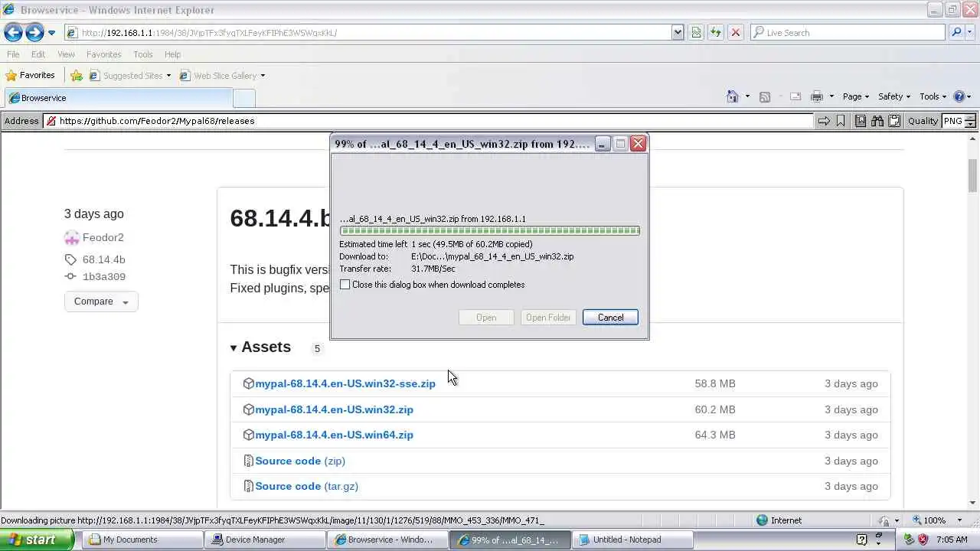Click the Compatibility View icon beside the URL bar
The height and width of the screenshot is (551, 980).
(696, 32)
